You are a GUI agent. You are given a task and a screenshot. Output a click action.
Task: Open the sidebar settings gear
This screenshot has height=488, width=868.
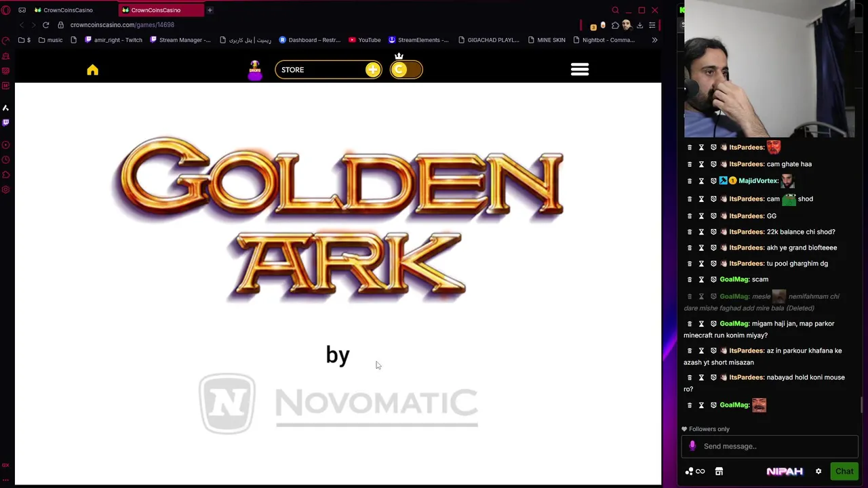click(5, 190)
